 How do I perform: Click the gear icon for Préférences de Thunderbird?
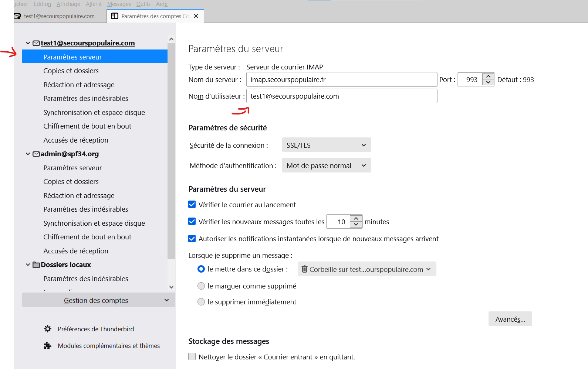click(48, 329)
